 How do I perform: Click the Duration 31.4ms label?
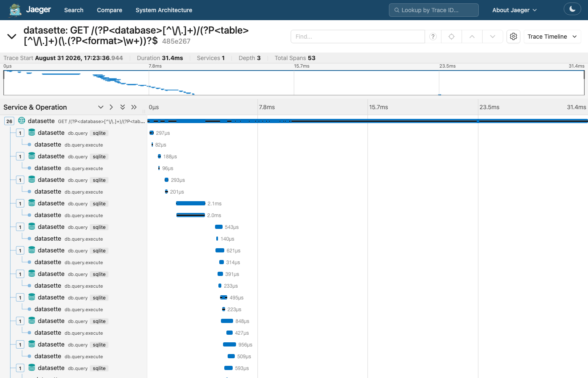coord(160,58)
